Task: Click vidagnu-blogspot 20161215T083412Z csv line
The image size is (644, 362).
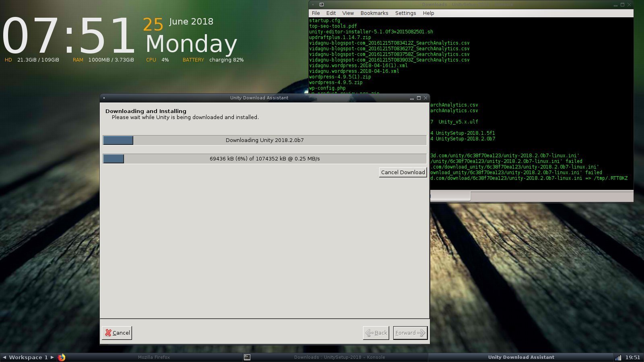Action: click(389, 43)
